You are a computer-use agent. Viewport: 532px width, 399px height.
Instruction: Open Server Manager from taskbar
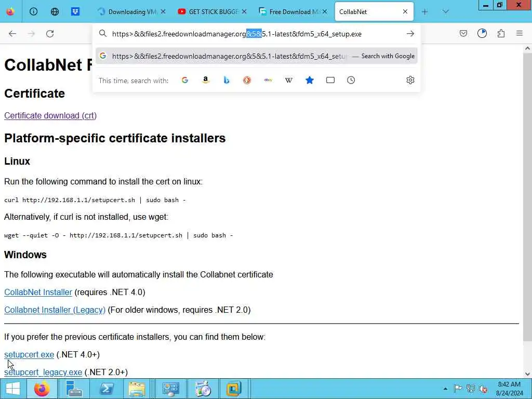(x=74, y=389)
